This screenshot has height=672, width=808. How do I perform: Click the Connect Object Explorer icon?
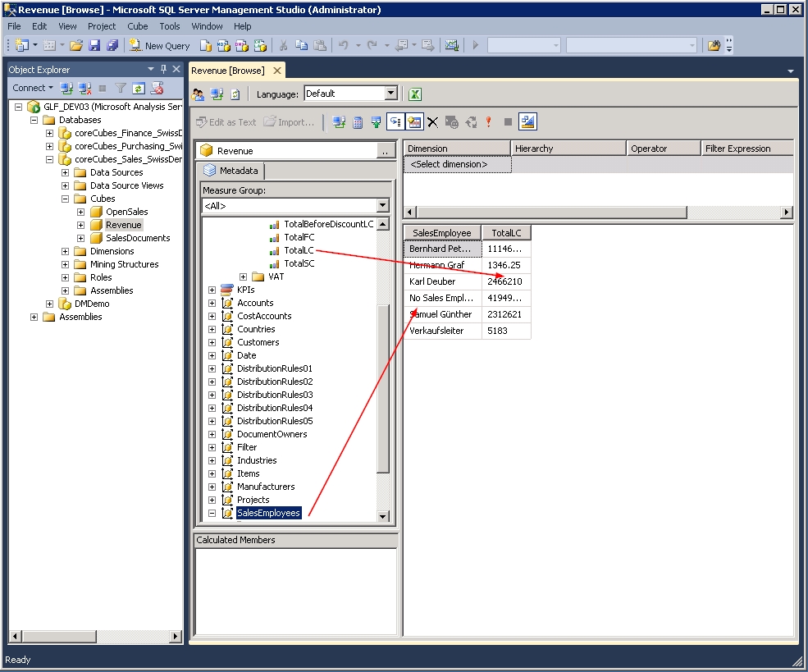66,88
